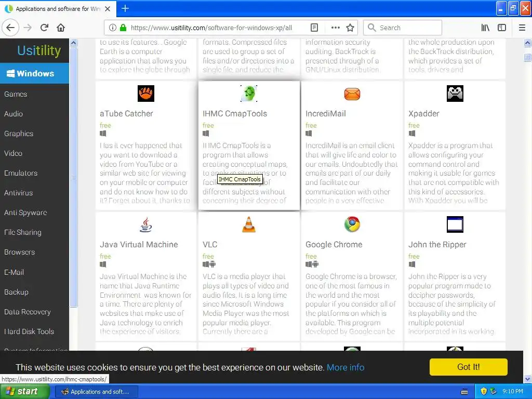Select Windows in the sidebar

[x=35, y=73]
